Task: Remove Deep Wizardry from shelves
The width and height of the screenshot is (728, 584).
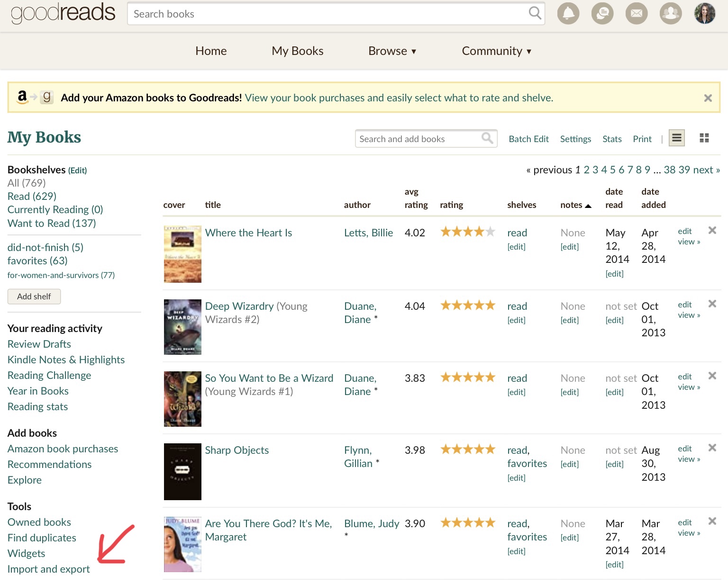Action: (x=712, y=304)
